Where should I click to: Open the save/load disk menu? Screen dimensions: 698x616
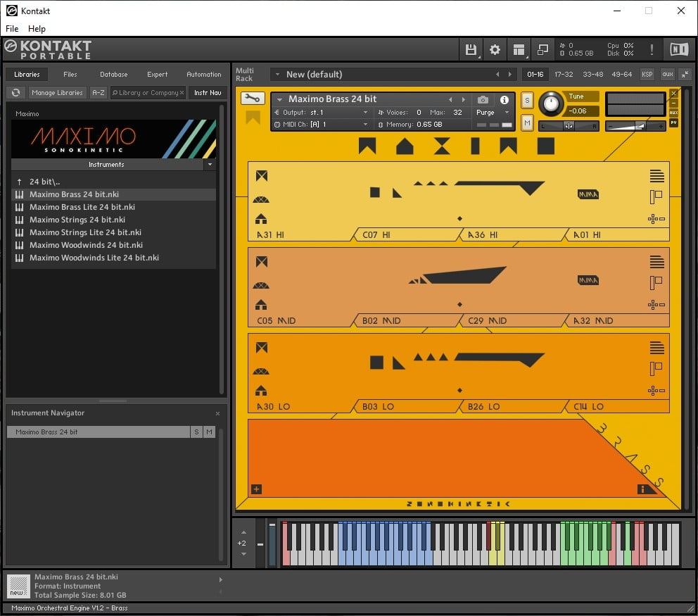(x=471, y=49)
